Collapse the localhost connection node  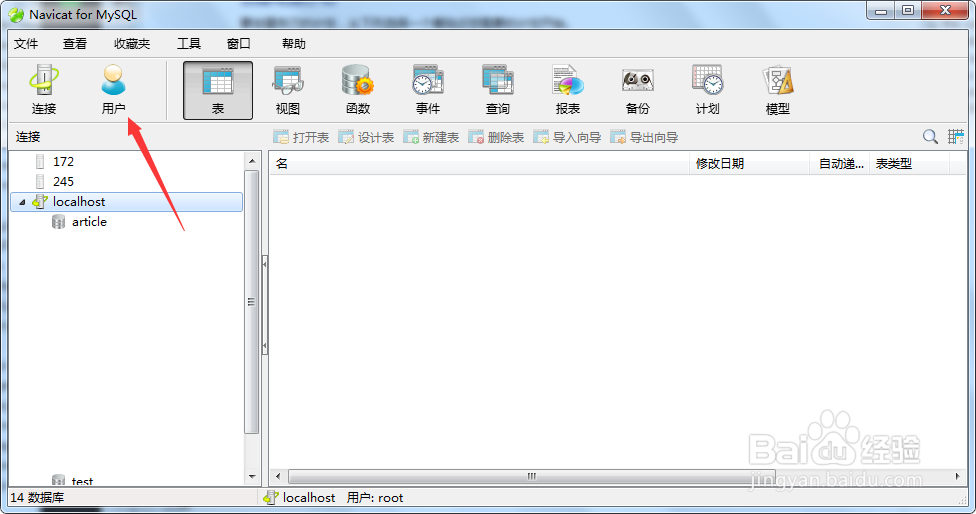point(22,202)
